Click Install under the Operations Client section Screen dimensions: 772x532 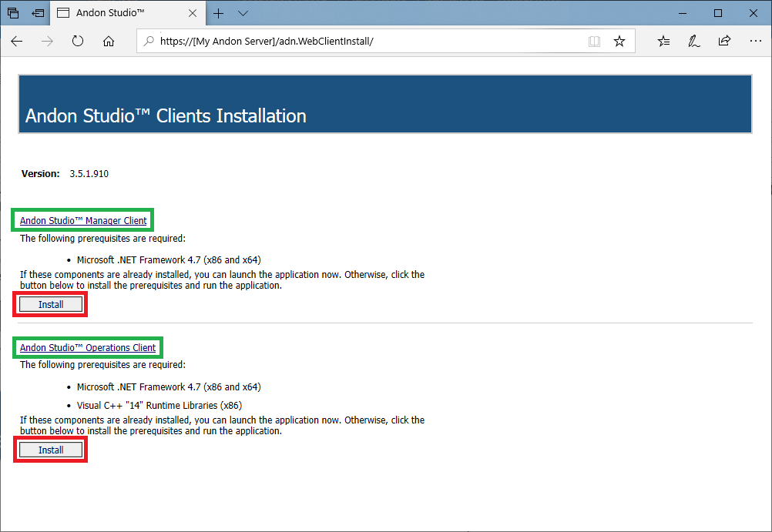coord(51,450)
